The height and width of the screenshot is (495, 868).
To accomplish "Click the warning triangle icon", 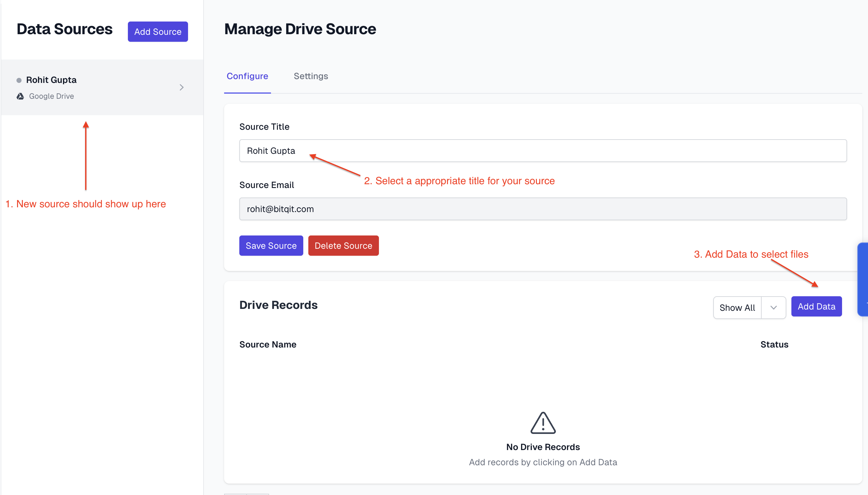I will pyautogui.click(x=543, y=423).
